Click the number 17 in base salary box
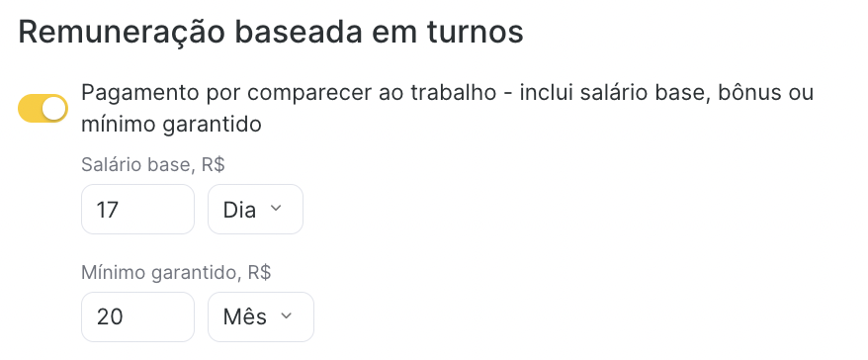This screenshot has width=868, height=360. point(108,210)
